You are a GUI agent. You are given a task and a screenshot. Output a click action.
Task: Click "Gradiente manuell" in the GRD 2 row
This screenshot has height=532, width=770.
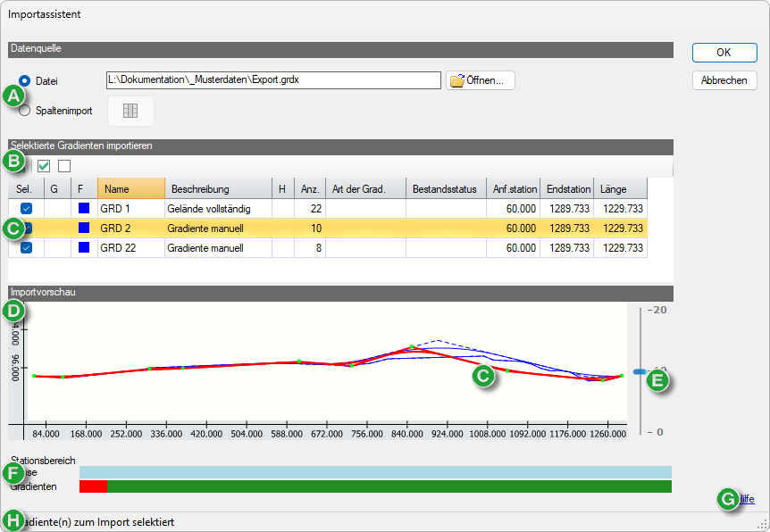coord(219,229)
